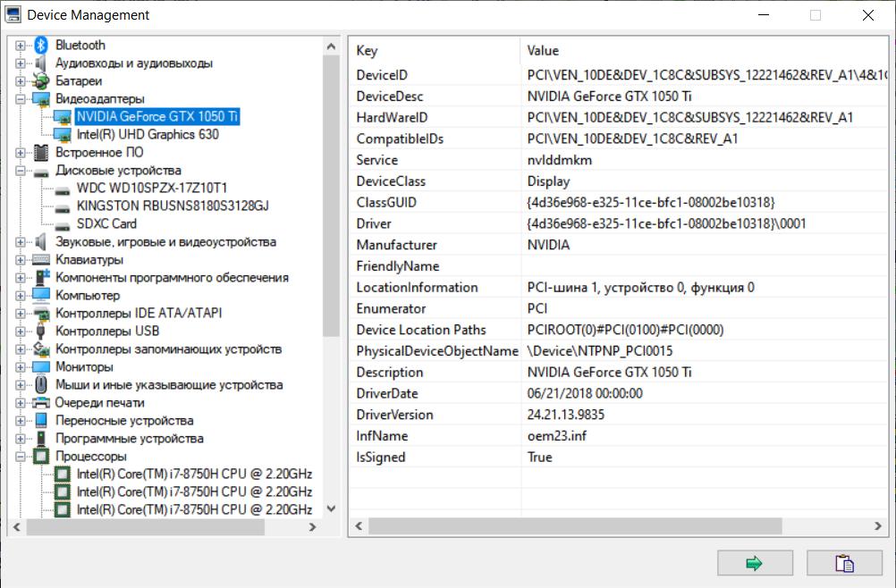This screenshot has width=896, height=588.
Task: Click the keyboard icon beside Клавиатуры
Action: click(40, 260)
